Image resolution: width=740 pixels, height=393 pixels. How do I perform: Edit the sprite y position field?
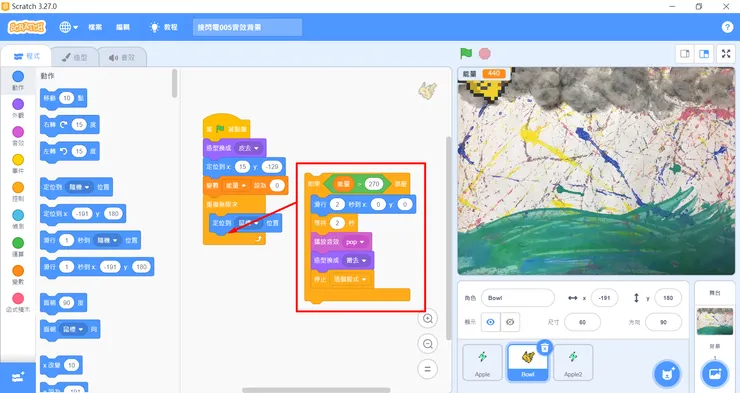(x=668, y=298)
